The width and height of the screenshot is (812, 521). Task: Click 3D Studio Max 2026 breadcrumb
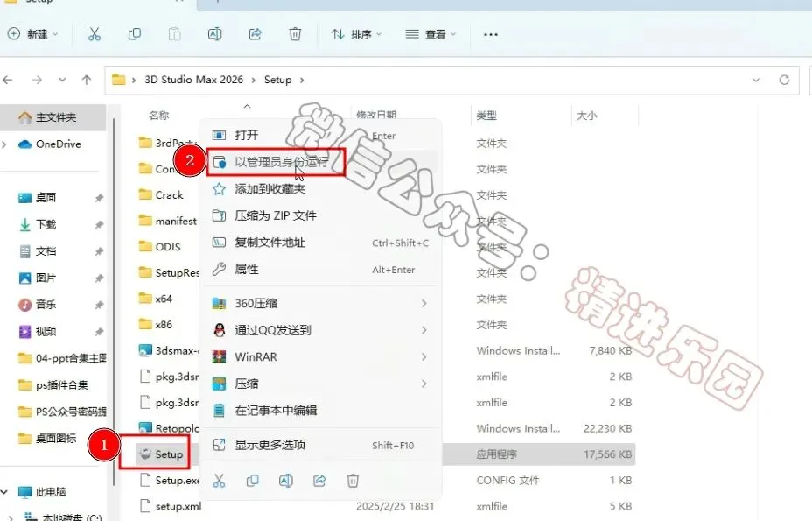point(193,80)
